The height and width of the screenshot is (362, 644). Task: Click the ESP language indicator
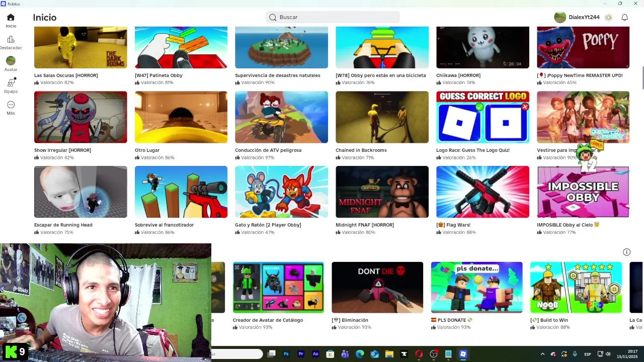point(587,354)
